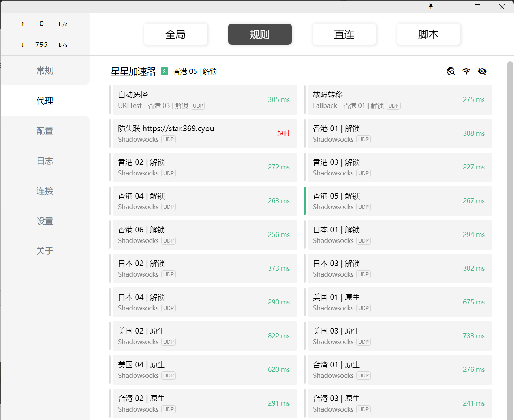Choose the 香港 03 | 解锁 node
This screenshot has width=514, height=420.
[x=399, y=167]
